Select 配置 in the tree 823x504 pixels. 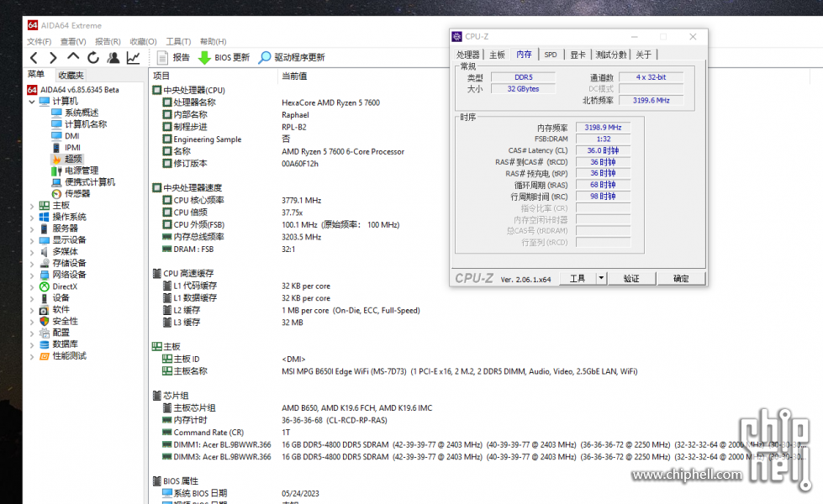61,333
